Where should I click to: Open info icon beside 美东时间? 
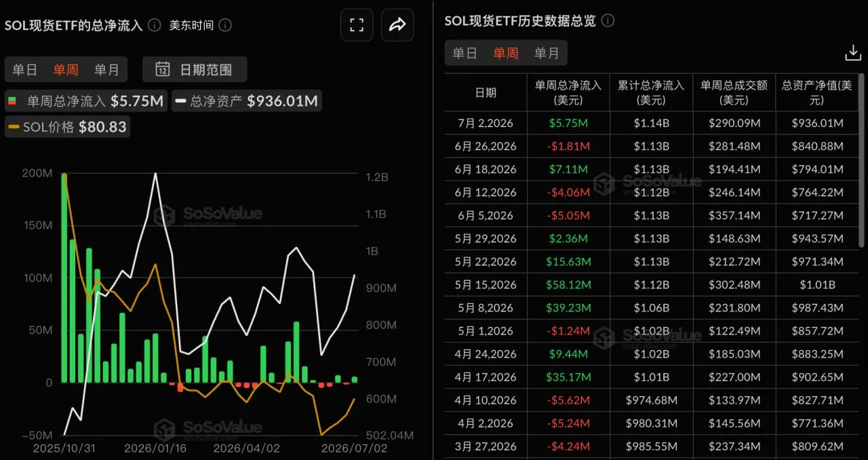pyautogui.click(x=225, y=25)
